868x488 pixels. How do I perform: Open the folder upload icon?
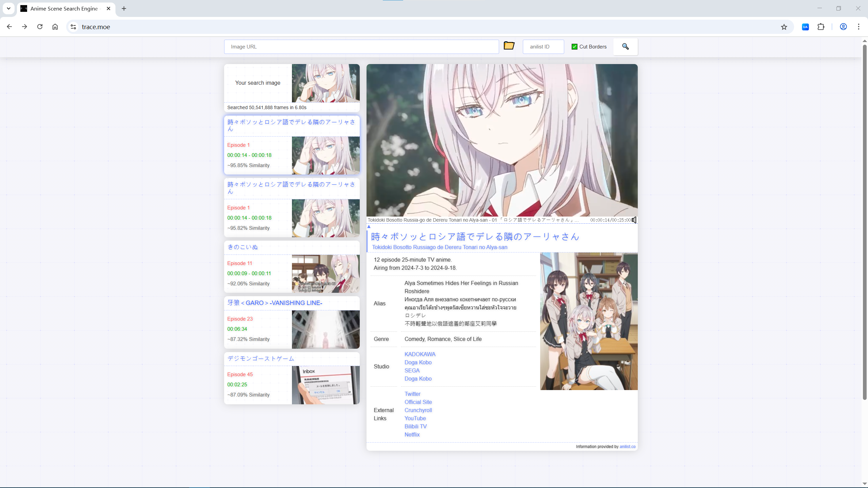(x=509, y=46)
